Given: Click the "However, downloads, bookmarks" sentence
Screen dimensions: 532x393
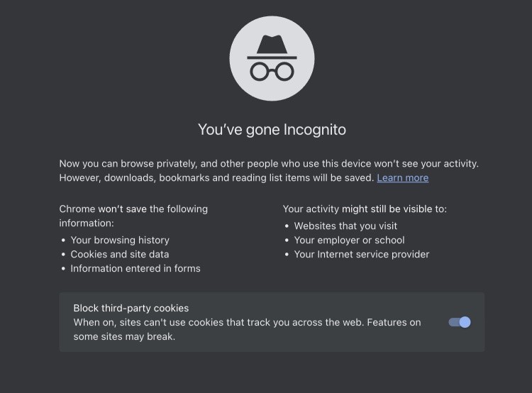Looking at the screenshot, I should tap(216, 178).
